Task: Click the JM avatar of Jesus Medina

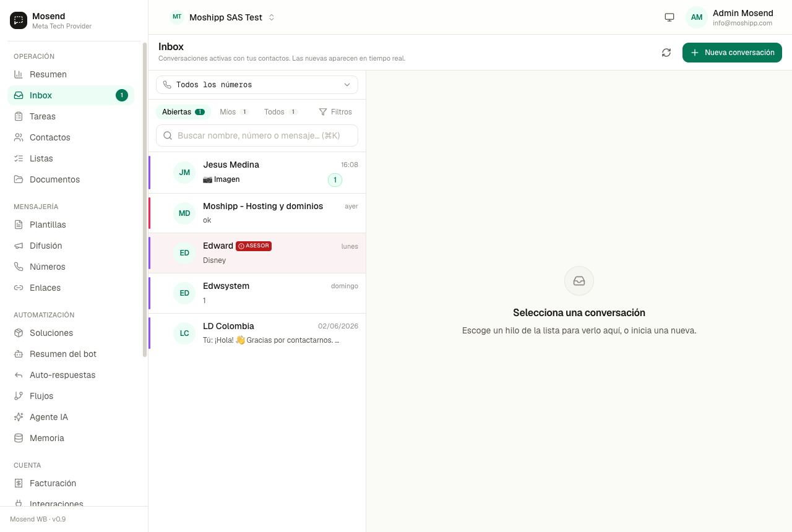Action: click(x=184, y=173)
